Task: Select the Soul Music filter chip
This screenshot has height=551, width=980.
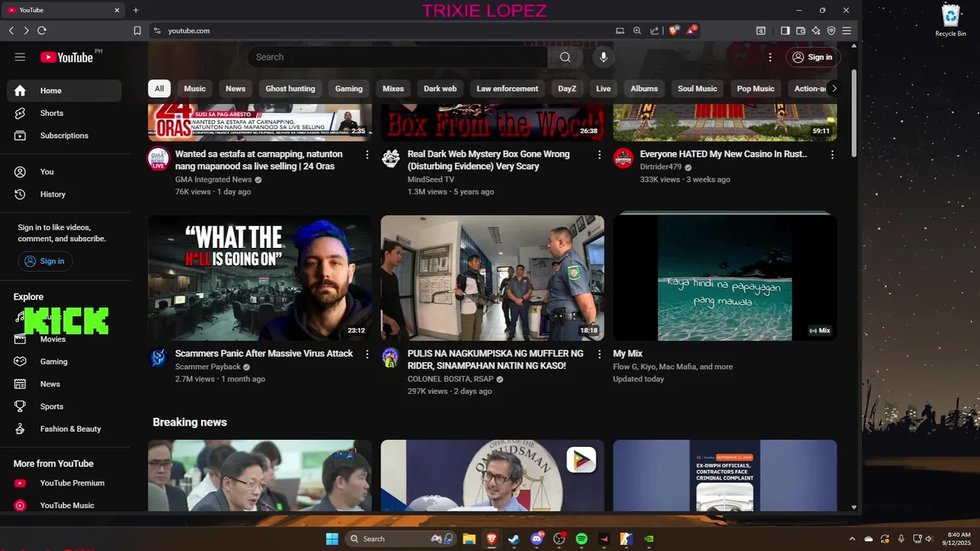Action: [697, 89]
